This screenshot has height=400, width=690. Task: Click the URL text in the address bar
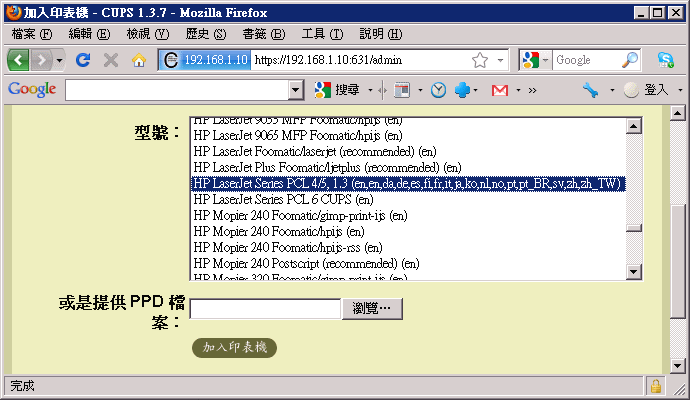(x=328, y=60)
